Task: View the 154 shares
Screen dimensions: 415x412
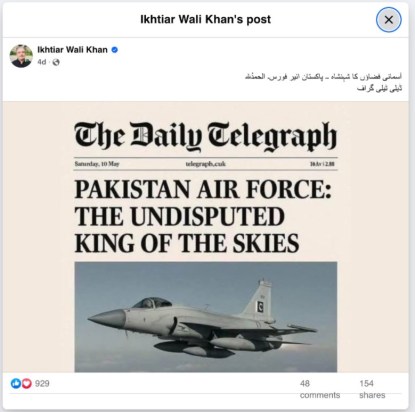Action: (x=372, y=389)
